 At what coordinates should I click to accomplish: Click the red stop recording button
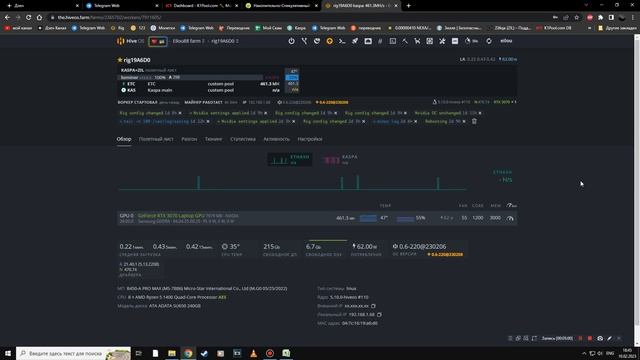click(590, 338)
